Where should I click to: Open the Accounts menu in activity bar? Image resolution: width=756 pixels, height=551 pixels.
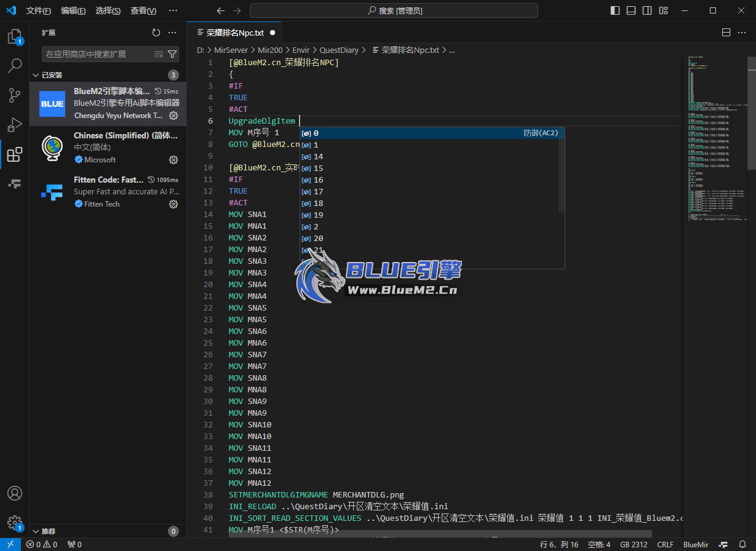click(15, 493)
